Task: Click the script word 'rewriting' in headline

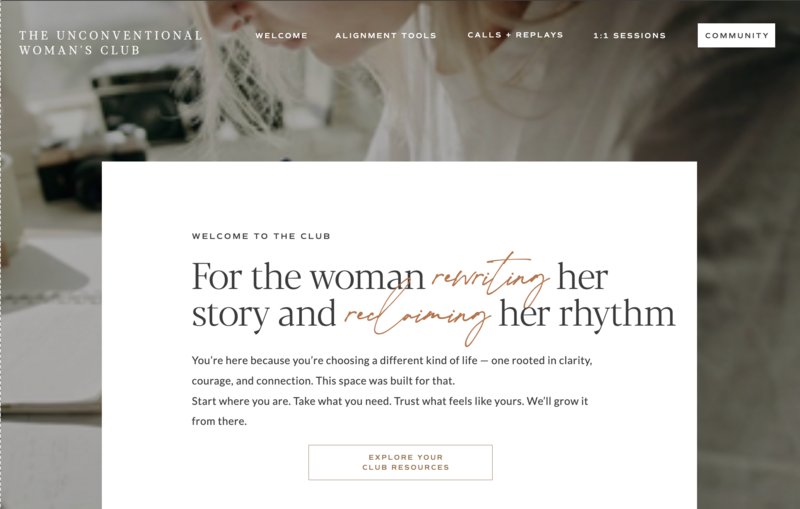Action: click(x=490, y=275)
